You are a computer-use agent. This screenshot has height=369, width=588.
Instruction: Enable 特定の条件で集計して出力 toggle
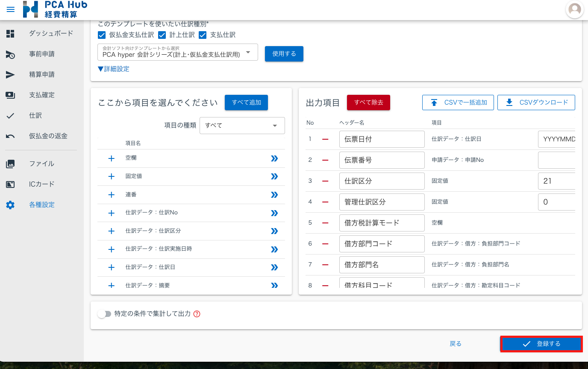[x=104, y=314]
